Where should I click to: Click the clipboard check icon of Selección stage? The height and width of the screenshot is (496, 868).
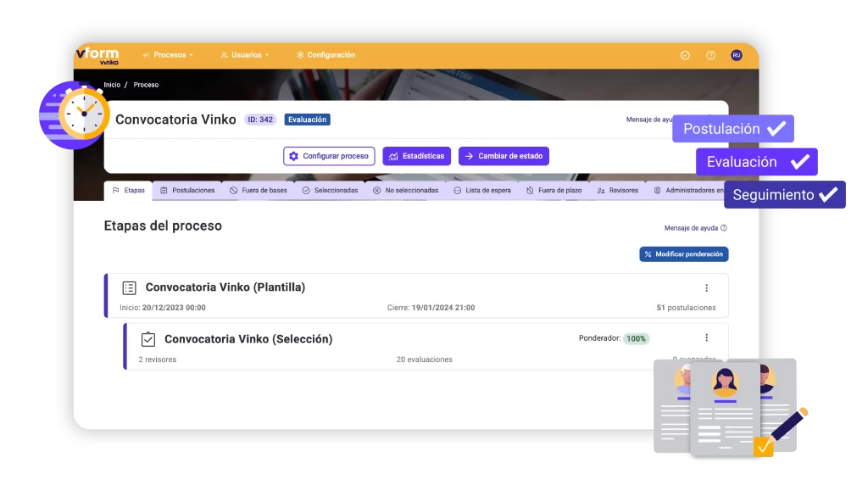[x=147, y=339]
